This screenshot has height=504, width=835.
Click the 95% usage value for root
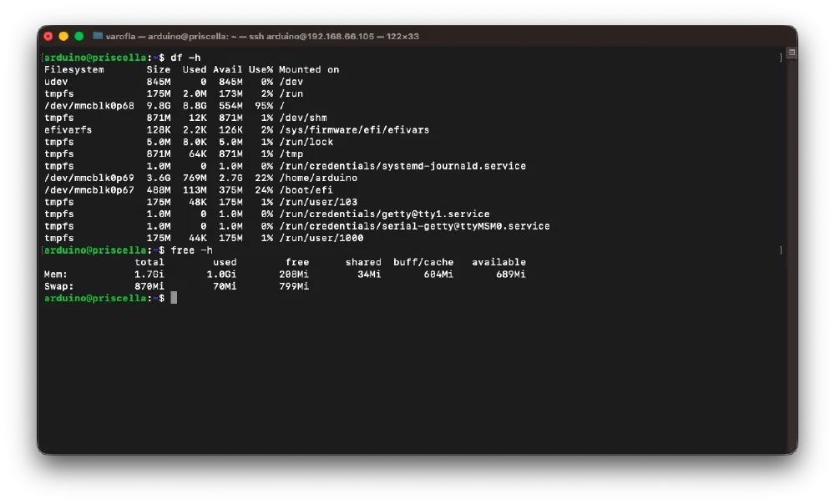(264, 106)
